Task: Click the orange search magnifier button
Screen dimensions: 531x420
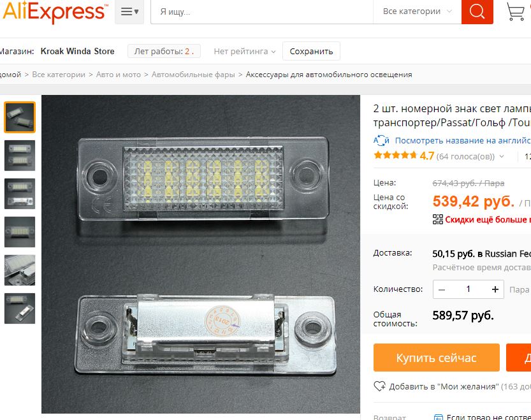Action: click(x=477, y=12)
